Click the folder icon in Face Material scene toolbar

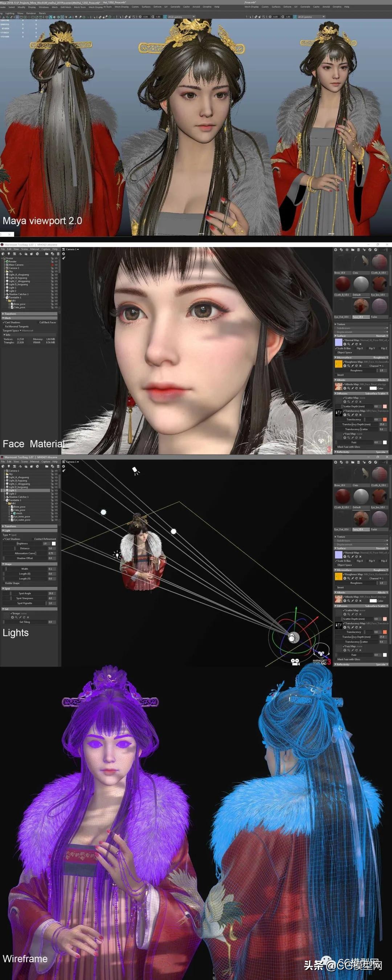pyautogui.click(x=47, y=254)
